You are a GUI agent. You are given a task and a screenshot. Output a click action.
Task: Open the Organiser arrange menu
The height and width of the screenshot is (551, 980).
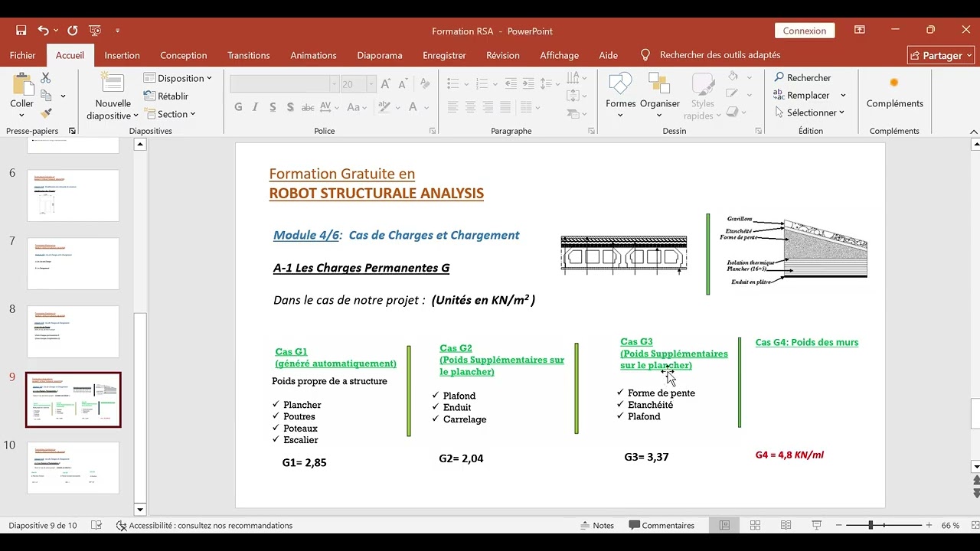[x=659, y=96]
